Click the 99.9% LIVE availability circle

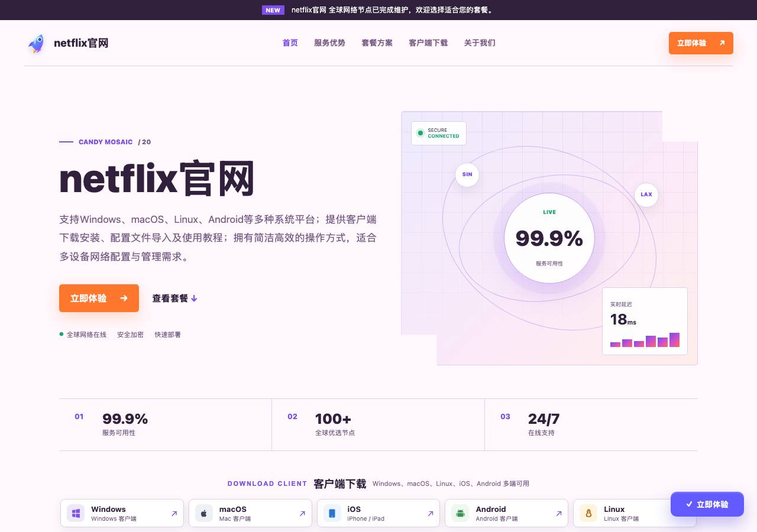pos(549,238)
